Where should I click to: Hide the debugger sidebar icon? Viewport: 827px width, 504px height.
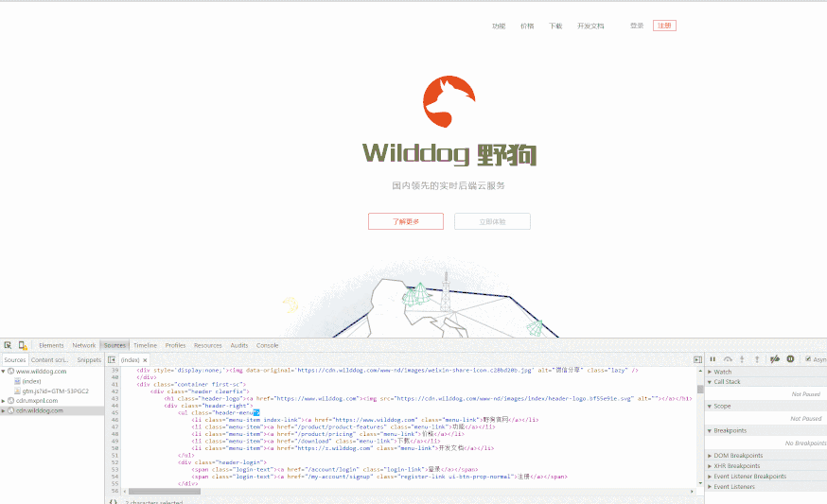[697, 359]
